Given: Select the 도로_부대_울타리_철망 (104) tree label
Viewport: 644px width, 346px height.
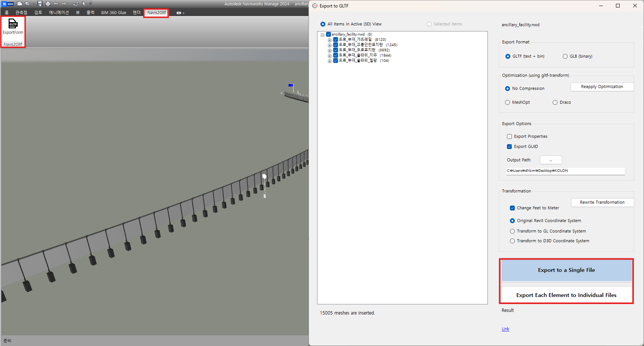Looking at the screenshot, I should pyautogui.click(x=364, y=61).
